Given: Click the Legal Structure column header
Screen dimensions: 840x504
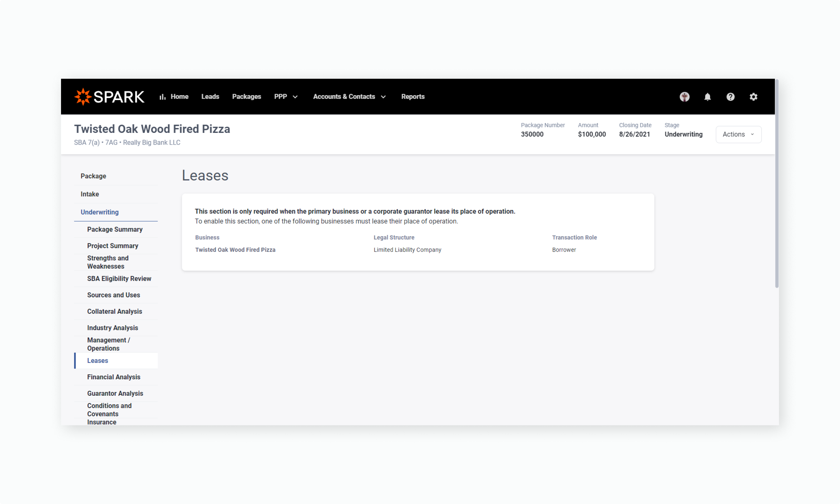Looking at the screenshot, I should click(394, 237).
